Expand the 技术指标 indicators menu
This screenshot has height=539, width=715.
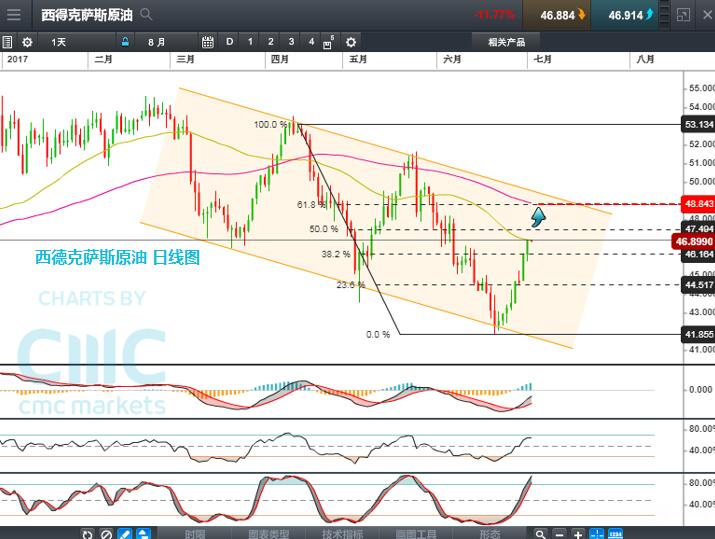click(344, 533)
